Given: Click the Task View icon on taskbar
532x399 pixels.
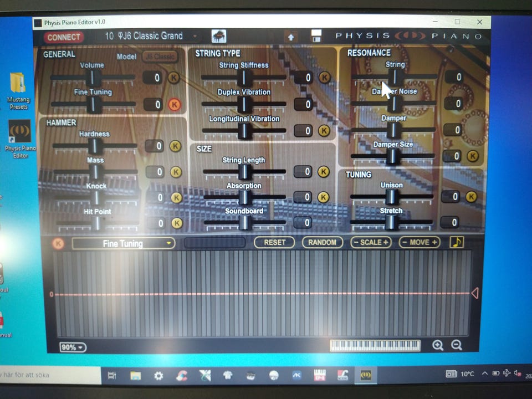Looking at the screenshot, I should 111,375.
